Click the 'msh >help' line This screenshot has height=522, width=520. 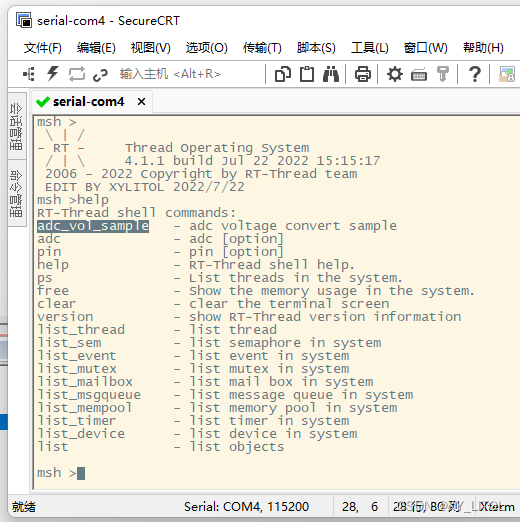tap(73, 200)
